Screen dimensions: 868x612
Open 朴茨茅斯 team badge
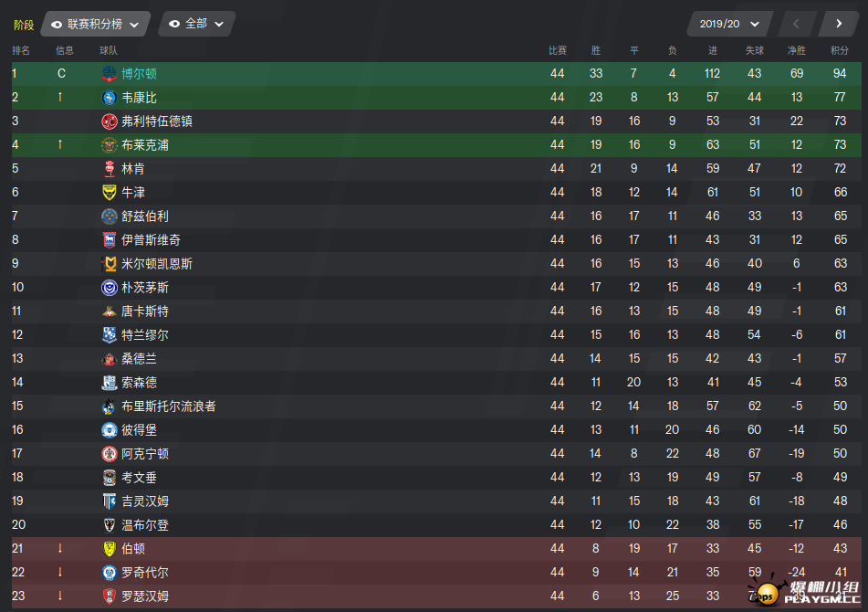click(x=110, y=288)
